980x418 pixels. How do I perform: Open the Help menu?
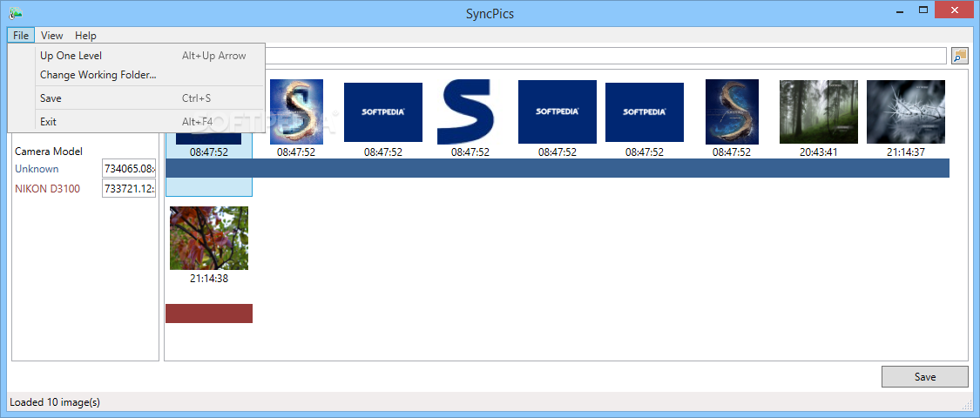coord(85,36)
